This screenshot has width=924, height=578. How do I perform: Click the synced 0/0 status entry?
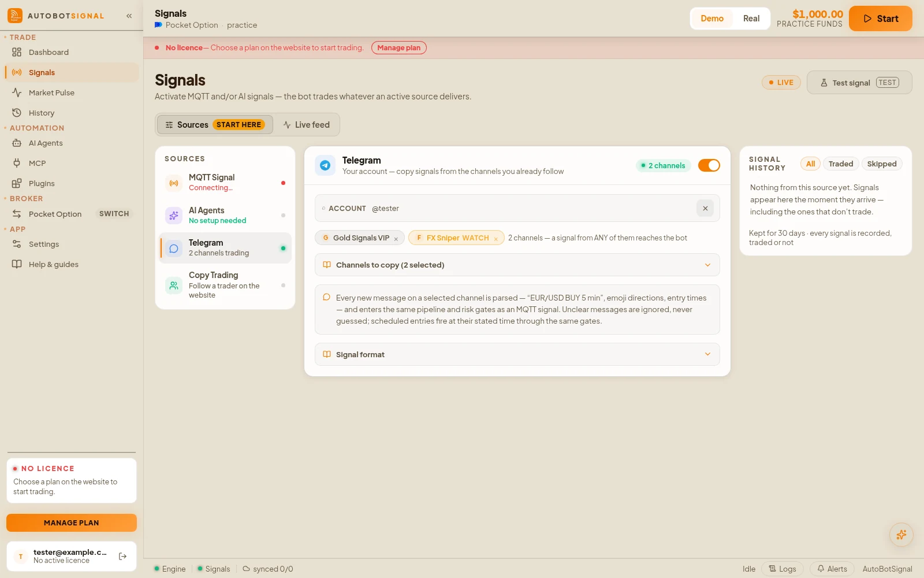(268, 569)
